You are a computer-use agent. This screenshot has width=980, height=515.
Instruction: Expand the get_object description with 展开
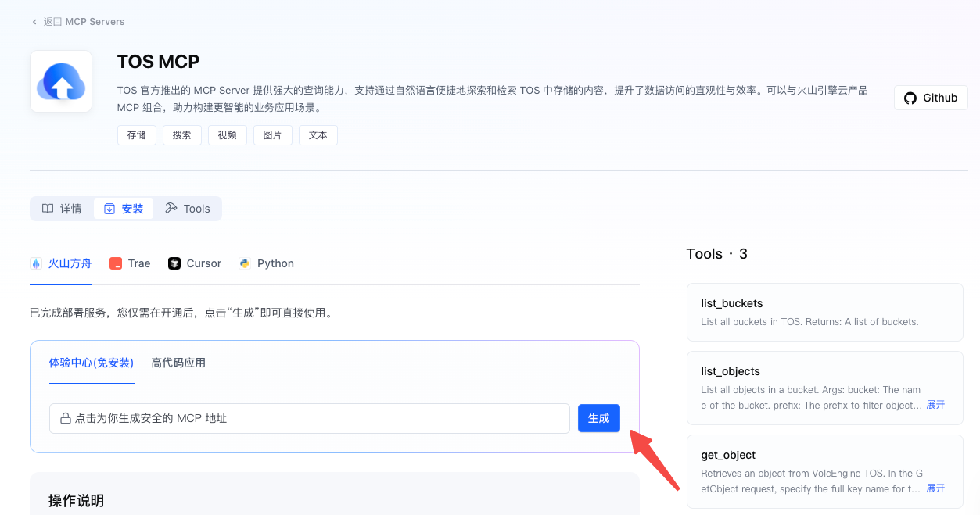coord(935,488)
